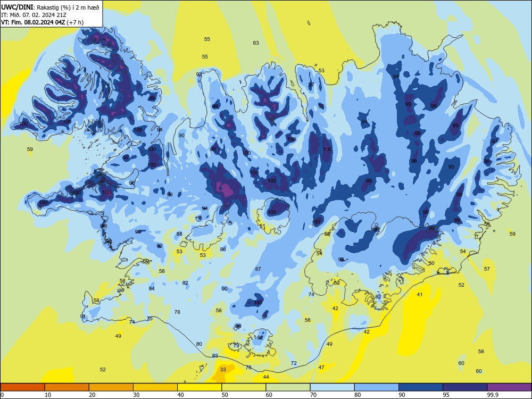Screen dimensions: 532x399
Task: Click the map value '79' in the south
Action: click(237, 346)
